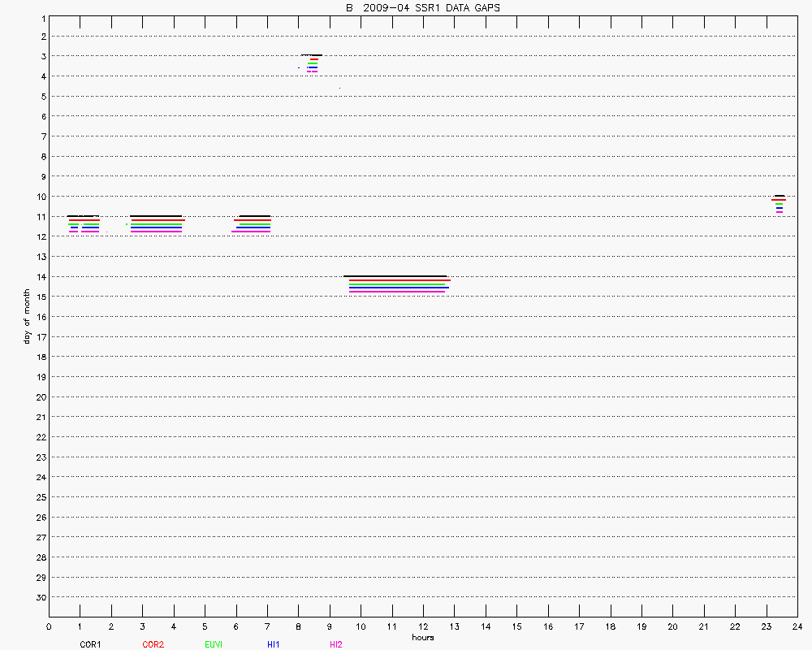Click the hour 12 tick label on x-axis
The height and width of the screenshot is (650, 812).
422,626
